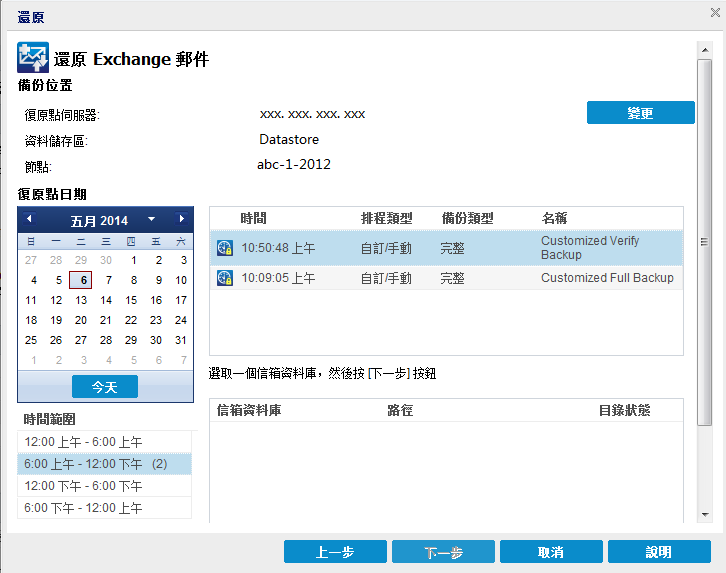Screen dimensions: 726x573
Task: Click the 變更 button
Action: (x=640, y=113)
